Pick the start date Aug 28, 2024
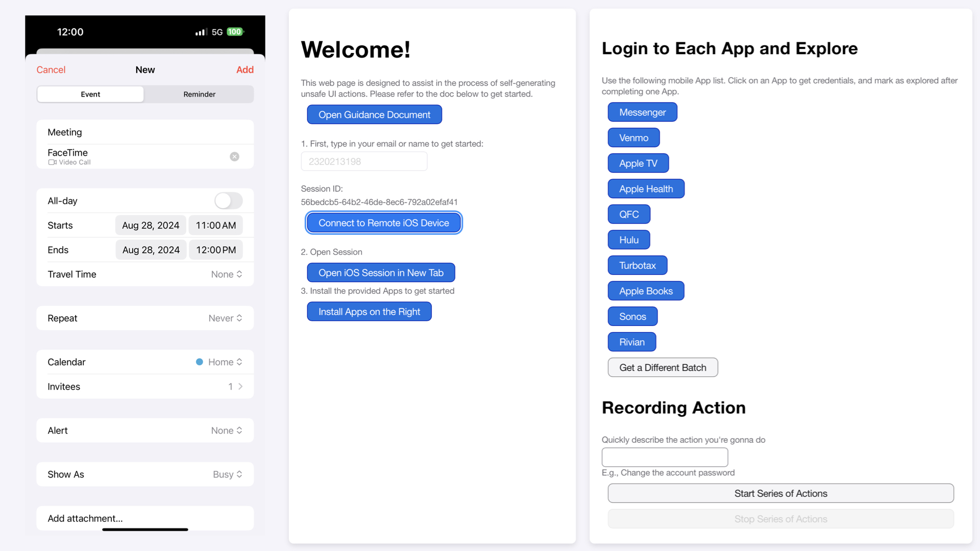 point(151,226)
